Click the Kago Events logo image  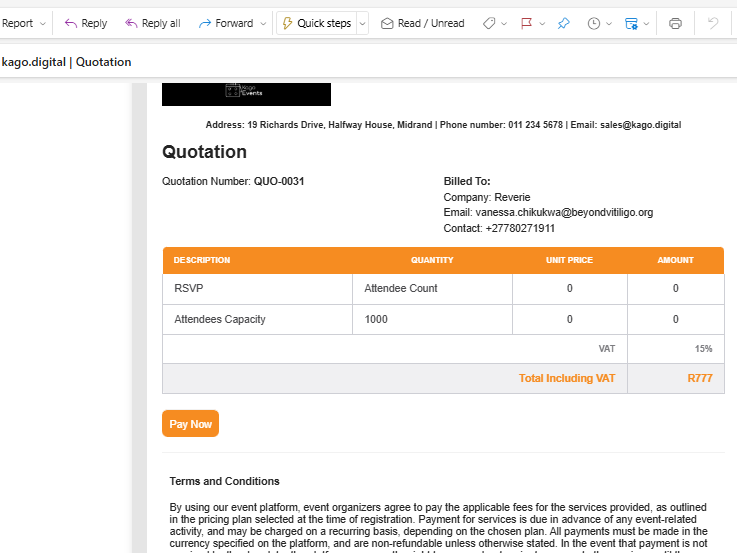point(246,94)
